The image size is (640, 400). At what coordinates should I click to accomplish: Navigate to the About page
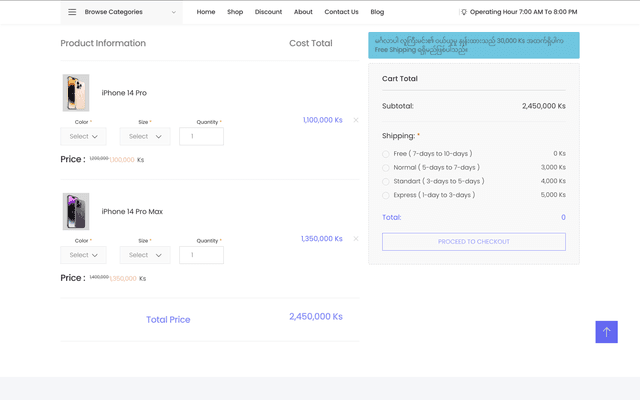pos(303,12)
